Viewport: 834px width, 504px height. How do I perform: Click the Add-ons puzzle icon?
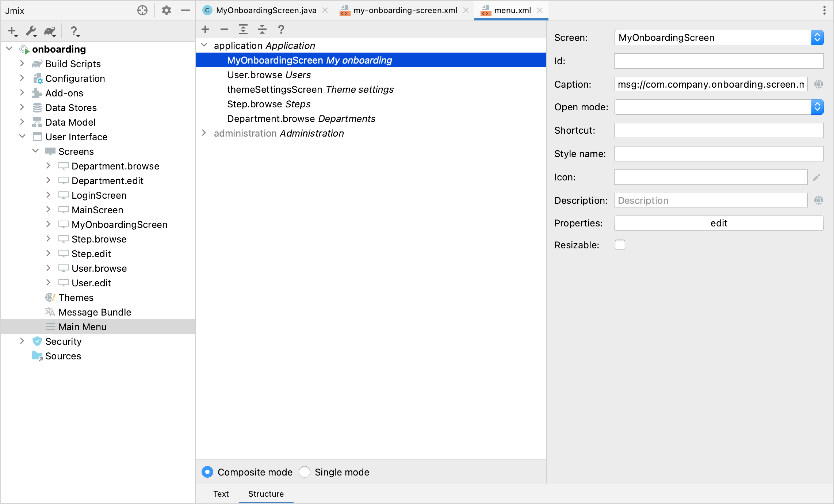click(x=37, y=93)
